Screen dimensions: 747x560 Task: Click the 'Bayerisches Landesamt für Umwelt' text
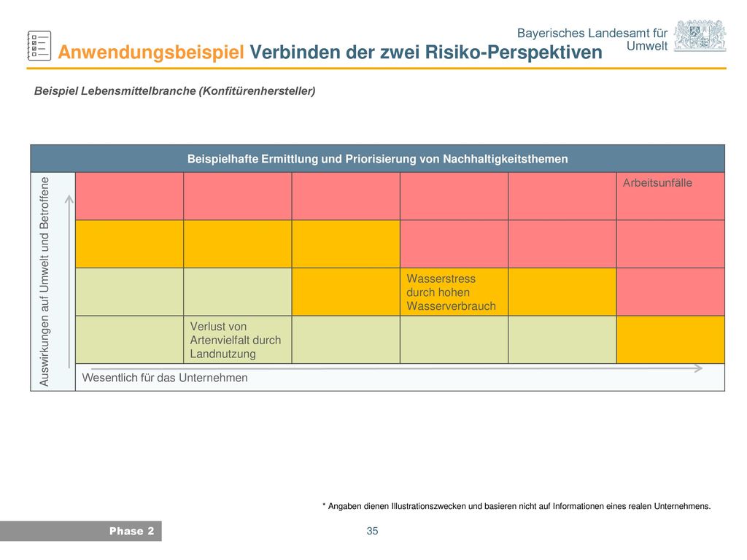(592, 39)
